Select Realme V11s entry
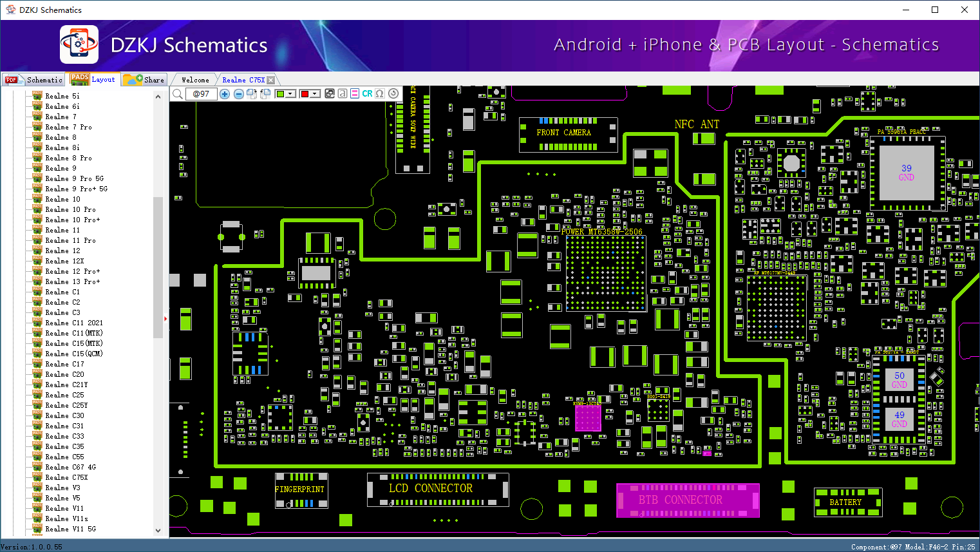This screenshot has width=980, height=552. click(x=66, y=519)
